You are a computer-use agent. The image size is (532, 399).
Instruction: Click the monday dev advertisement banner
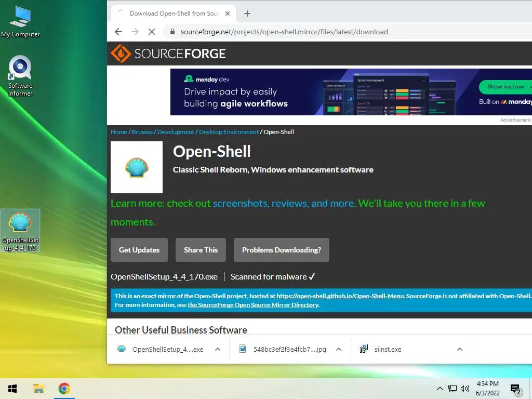click(351, 92)
